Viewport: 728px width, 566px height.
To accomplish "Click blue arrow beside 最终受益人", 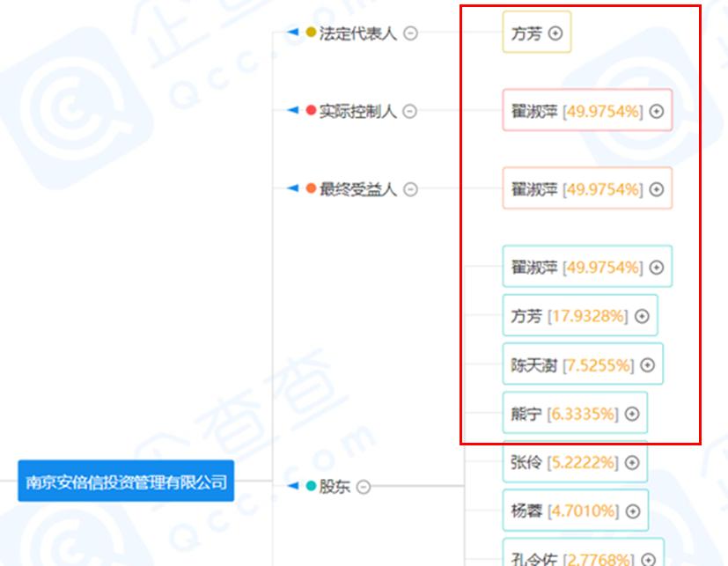I will [292, 188].
